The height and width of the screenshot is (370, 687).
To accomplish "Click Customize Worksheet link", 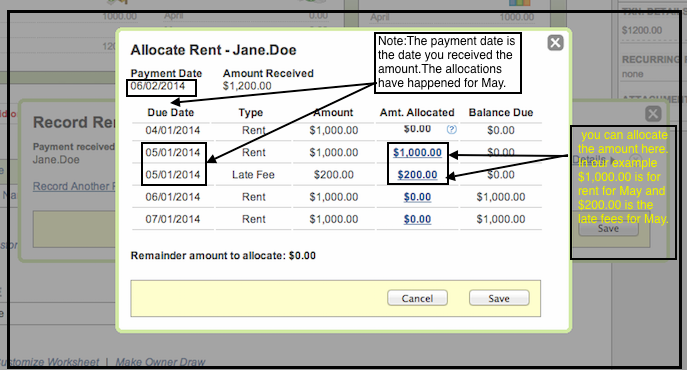I will pos(50,362).
